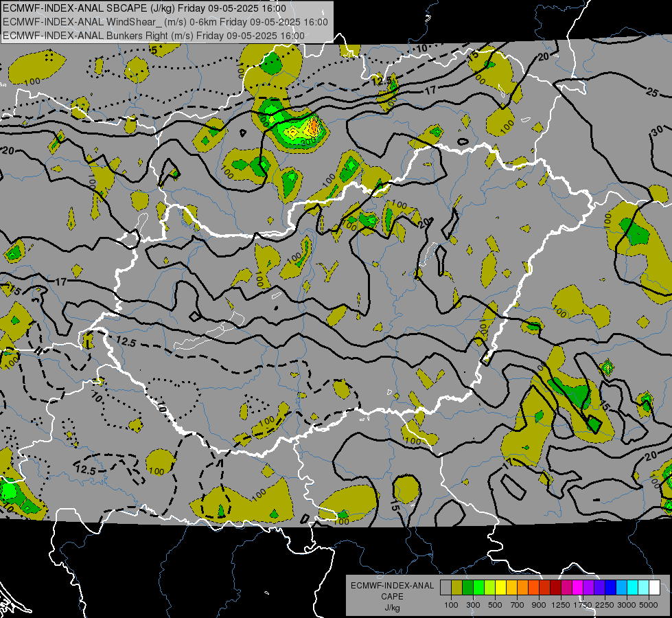The height and width of the screenshot is (618, 672).
Task: Click the 1250 tick label in the legend
Action: (x=561, y=605)
